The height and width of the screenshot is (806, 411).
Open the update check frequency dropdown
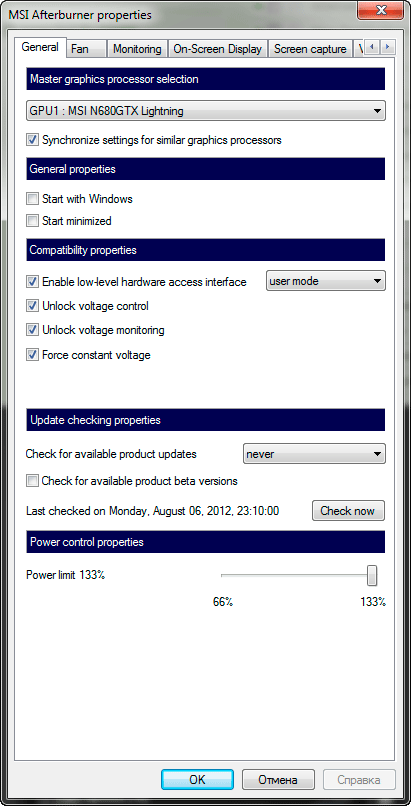point(314,454)
